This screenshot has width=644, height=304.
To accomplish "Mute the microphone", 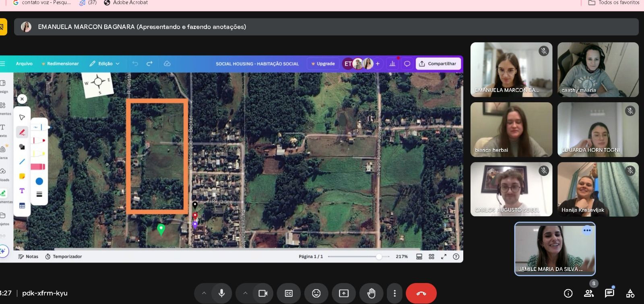I will (x=221, y=293).
